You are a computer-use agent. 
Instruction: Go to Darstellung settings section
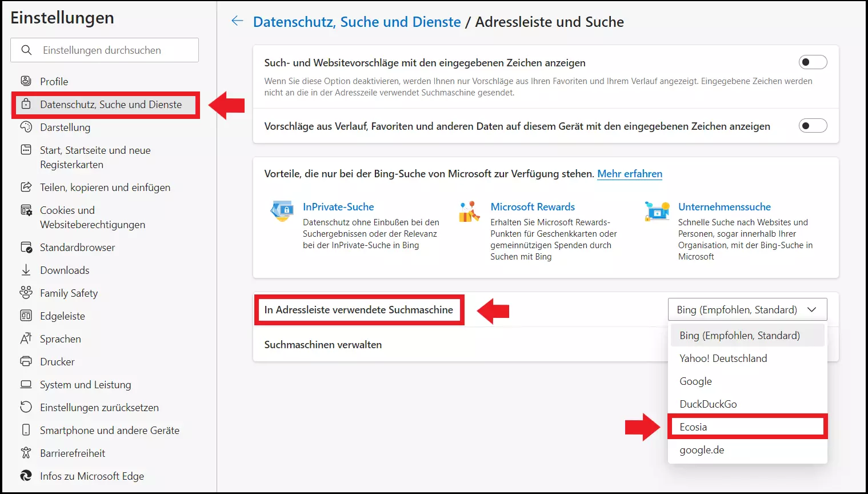pyautogui.click(x=65, y=128)
